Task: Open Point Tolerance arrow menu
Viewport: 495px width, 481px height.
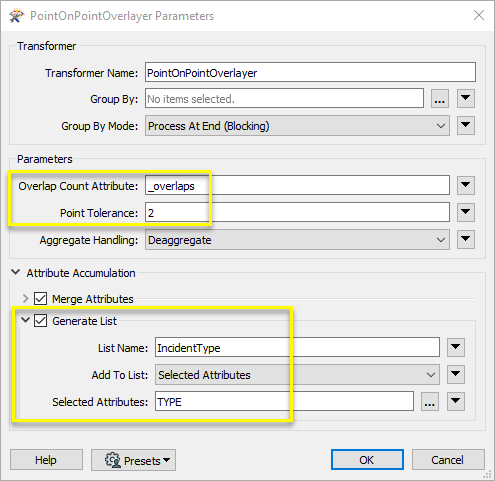Action: (465, 212)
